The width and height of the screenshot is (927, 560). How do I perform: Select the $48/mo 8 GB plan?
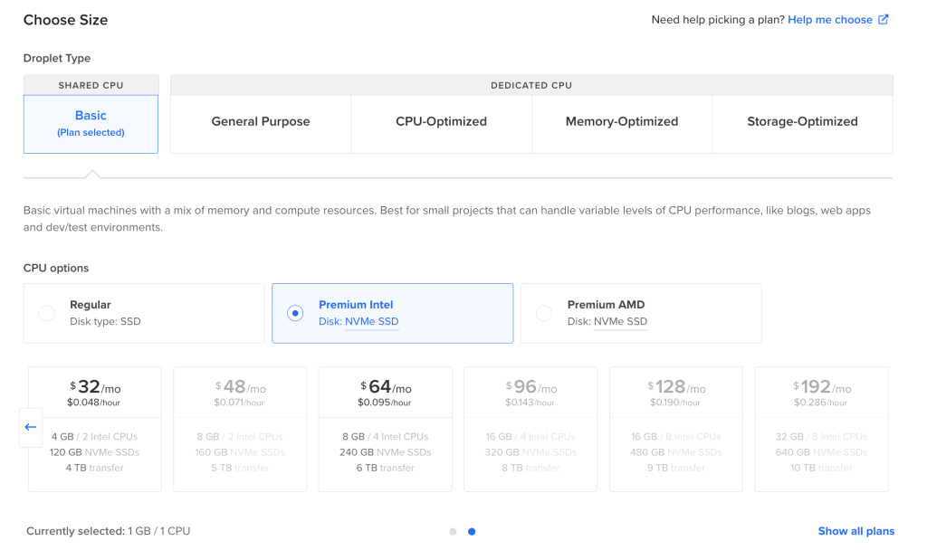click(x=240, y=429)
